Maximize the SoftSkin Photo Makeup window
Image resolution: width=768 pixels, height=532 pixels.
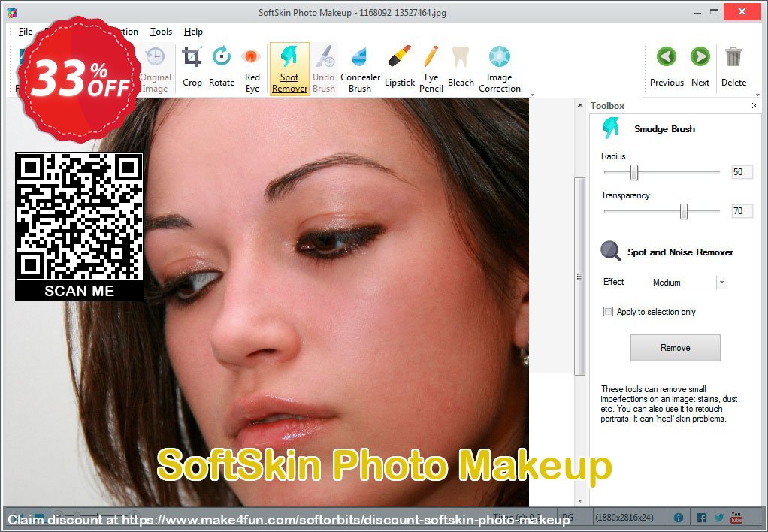click(715, 11)
